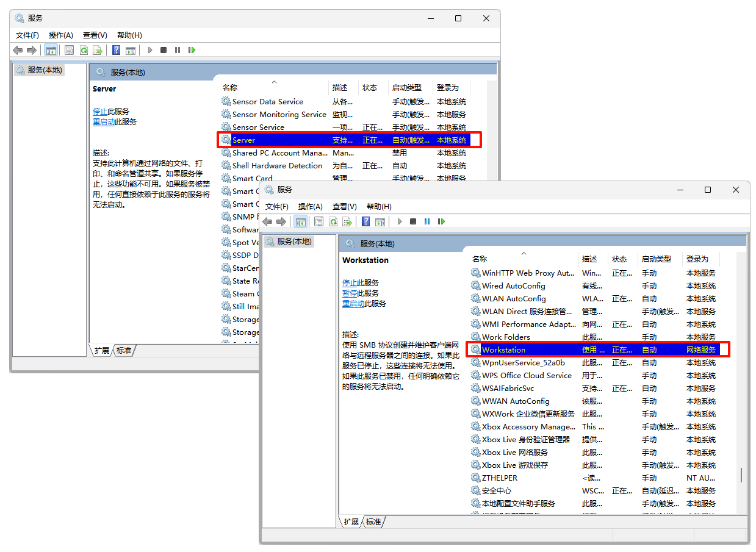
Task: Stop the service using the square stop icon
Action: pos(164,50)
